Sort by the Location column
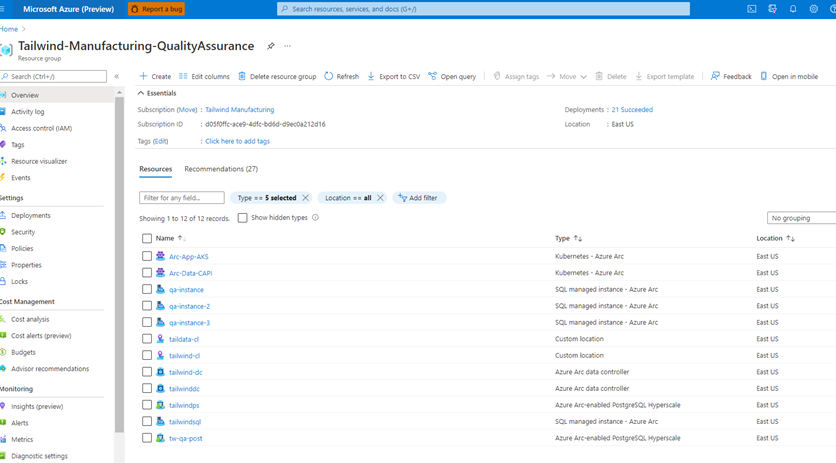The image size is (836, 463). 775,238
